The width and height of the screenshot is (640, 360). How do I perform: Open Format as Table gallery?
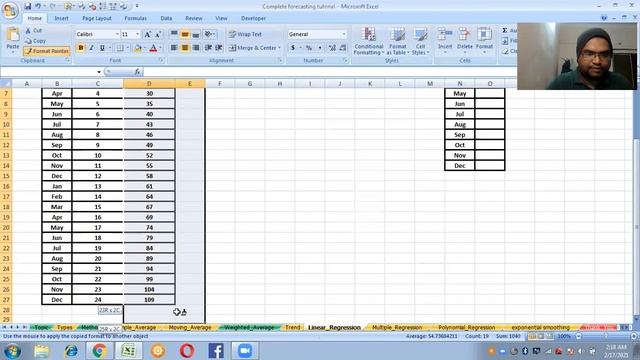click(398, 41)
